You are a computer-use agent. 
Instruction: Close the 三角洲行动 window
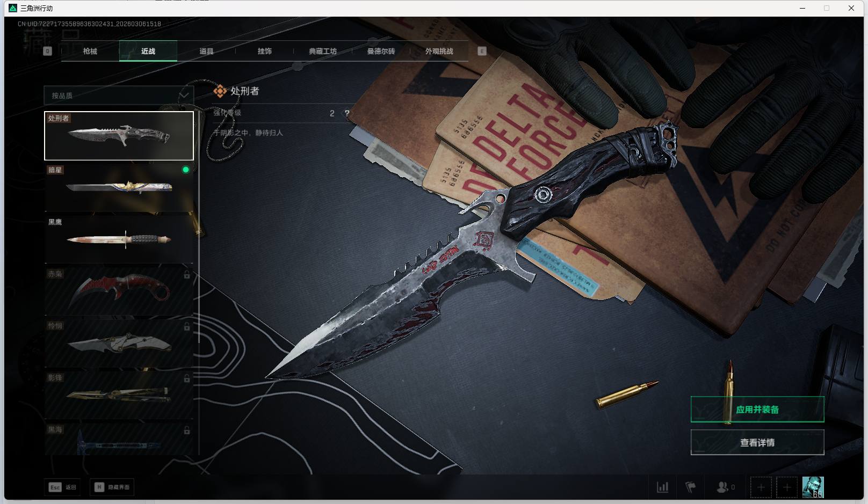coord(851,8)
